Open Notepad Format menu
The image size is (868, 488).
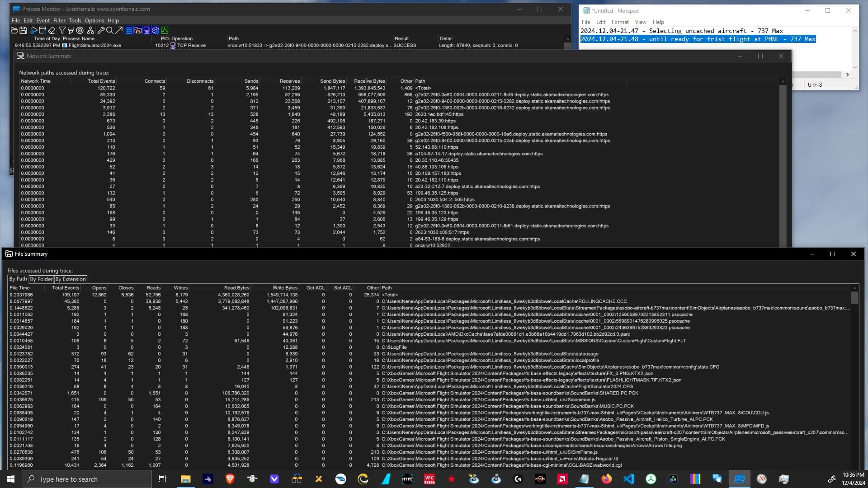pos(620,22)
